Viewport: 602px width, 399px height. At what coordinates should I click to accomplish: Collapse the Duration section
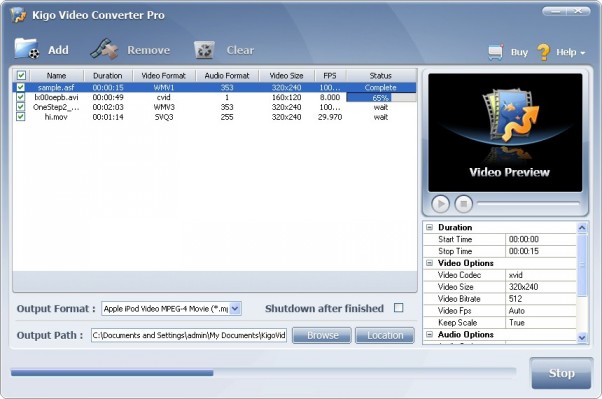point(430,227)
